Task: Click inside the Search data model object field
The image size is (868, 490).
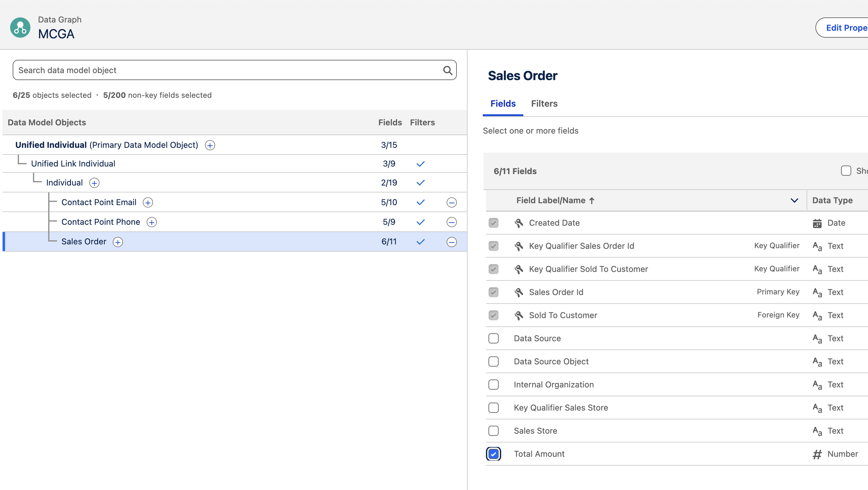Action: coord(202,70)
